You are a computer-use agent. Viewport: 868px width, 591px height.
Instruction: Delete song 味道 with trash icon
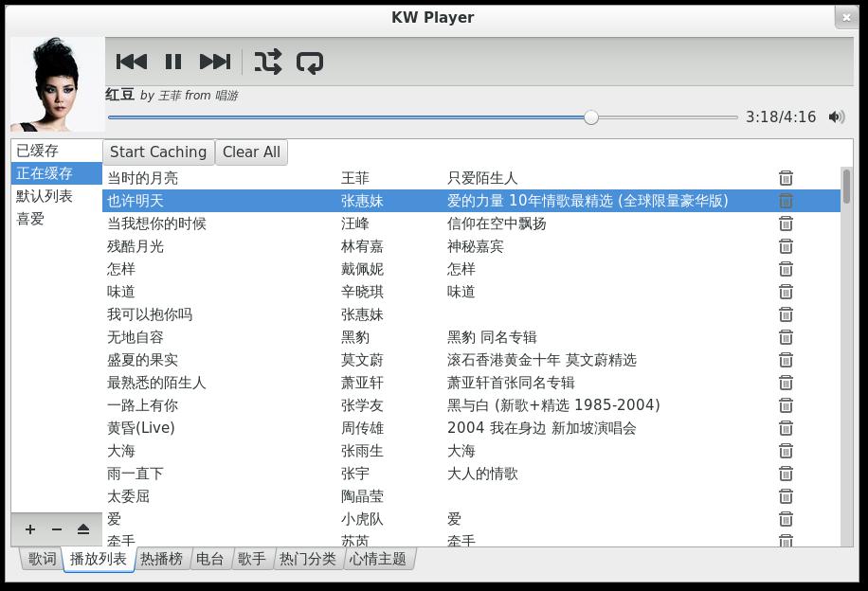tap(786, 292)
